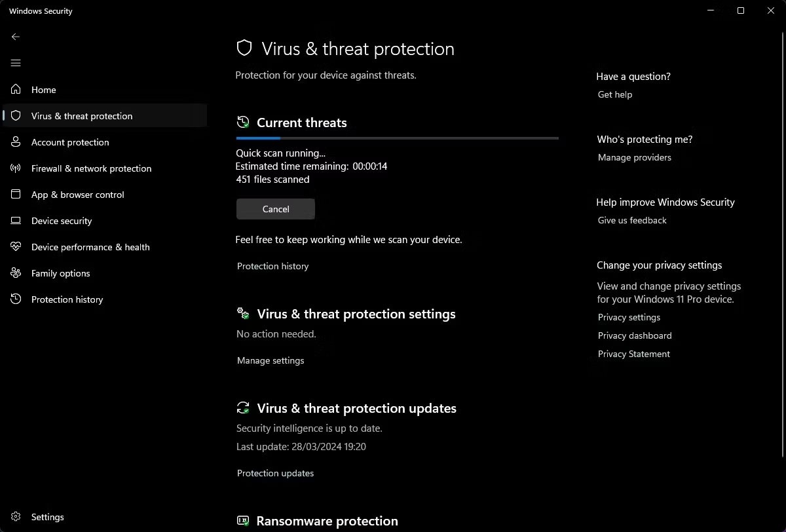The image size is (786, 532).
Task: Open the Privacy dashboard
Action: pos(634,335)
